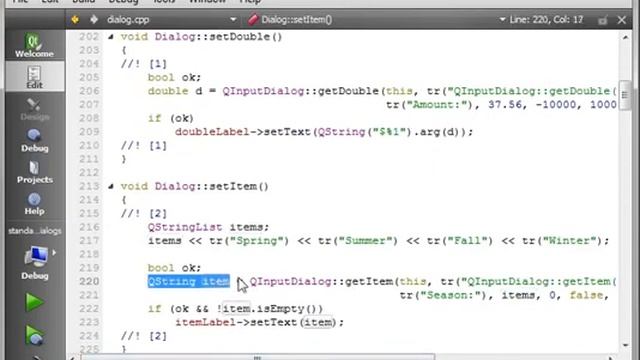
Task: Click the "Summer" string literal
Action: [x=365, y=241]
